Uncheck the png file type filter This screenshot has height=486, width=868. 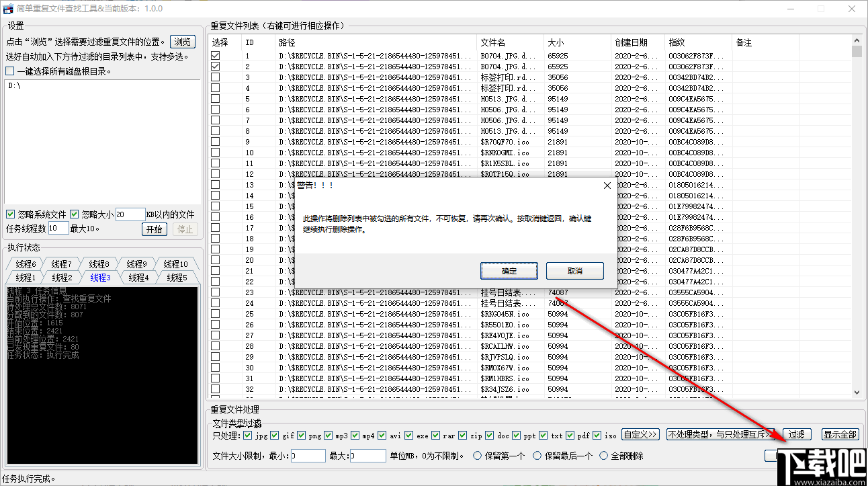coord(301,435)
